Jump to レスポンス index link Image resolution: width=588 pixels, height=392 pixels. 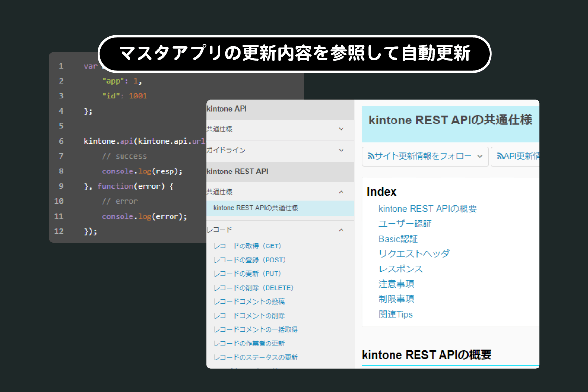pyautogui.click(x=401, y=269)
